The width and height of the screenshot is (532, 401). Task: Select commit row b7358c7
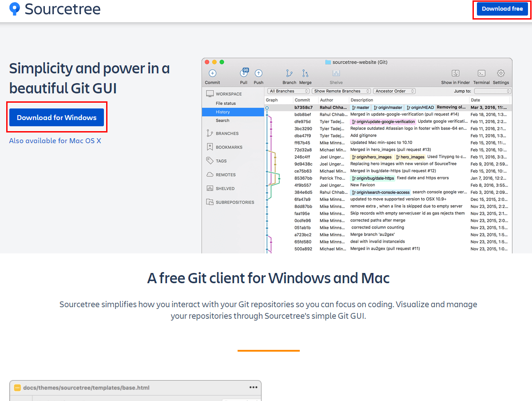[388, 108]
